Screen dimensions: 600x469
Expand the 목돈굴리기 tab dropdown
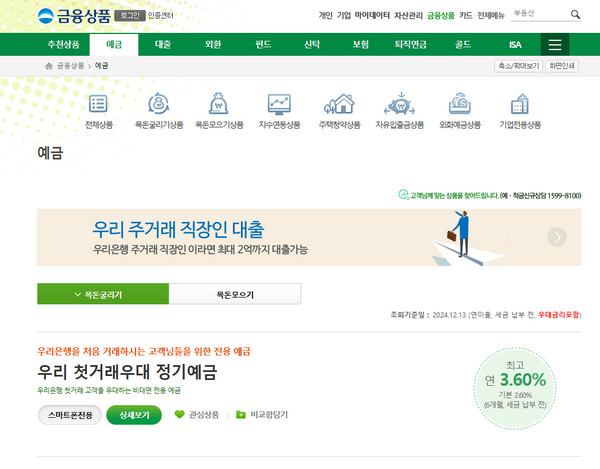tap(103, 294)
